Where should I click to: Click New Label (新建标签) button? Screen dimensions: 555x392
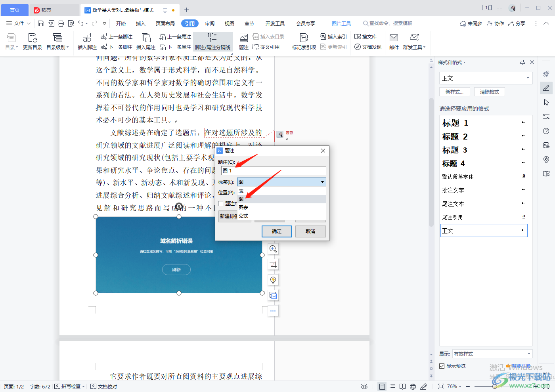[228, 216]
